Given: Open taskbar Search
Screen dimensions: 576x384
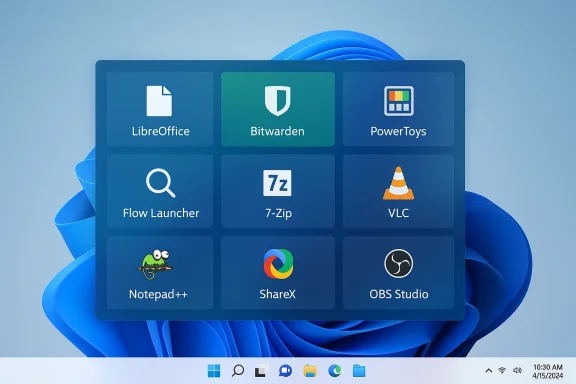Looking at the screenshot, I should tap(238, 371).
